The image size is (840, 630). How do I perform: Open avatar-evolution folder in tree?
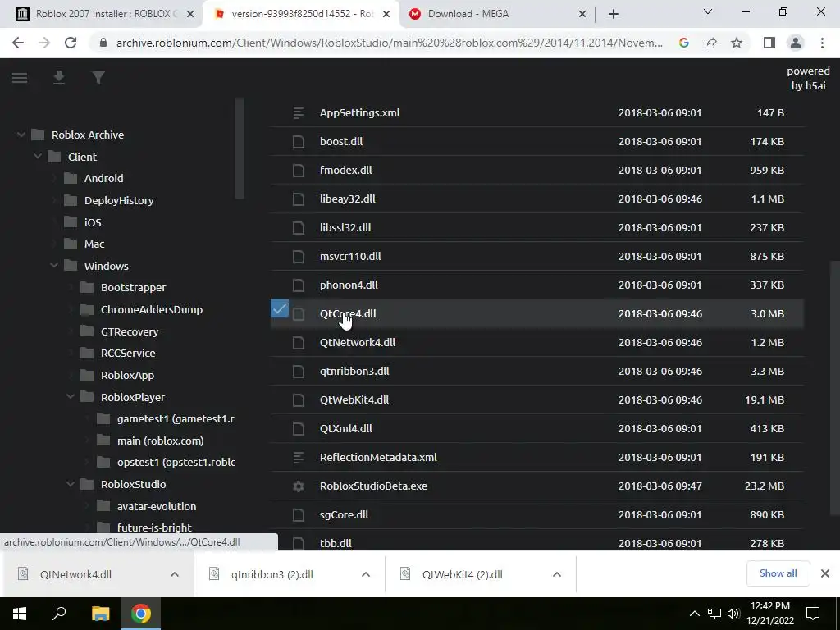(x=157, y=506)
